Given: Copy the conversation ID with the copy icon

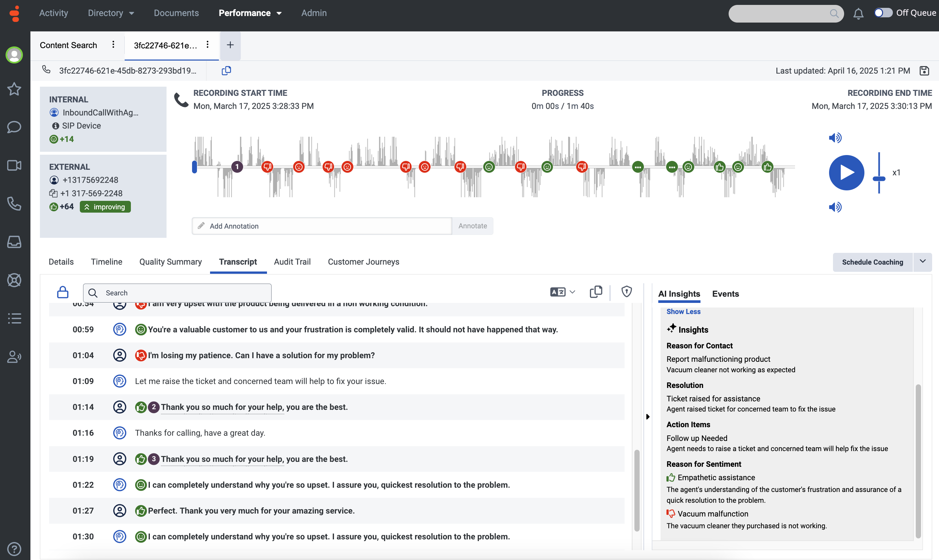Looking at the screenshot, I should coord(226,71).
